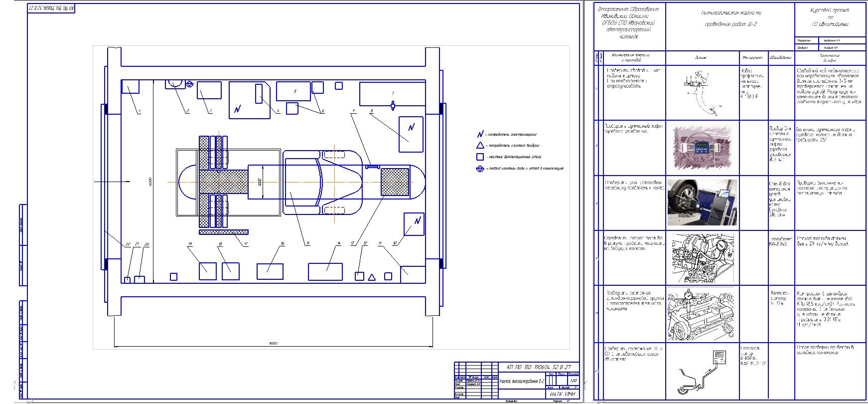This screenshot has height=404, width=868.
Task: Click workbench rectangle labeled 7
Action: pos(392,93)
